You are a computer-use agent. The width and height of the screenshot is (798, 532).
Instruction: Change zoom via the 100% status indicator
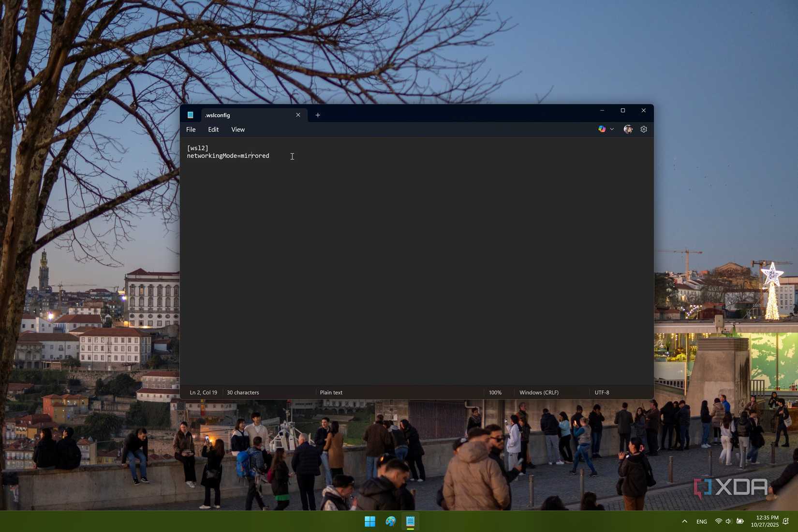495,392
